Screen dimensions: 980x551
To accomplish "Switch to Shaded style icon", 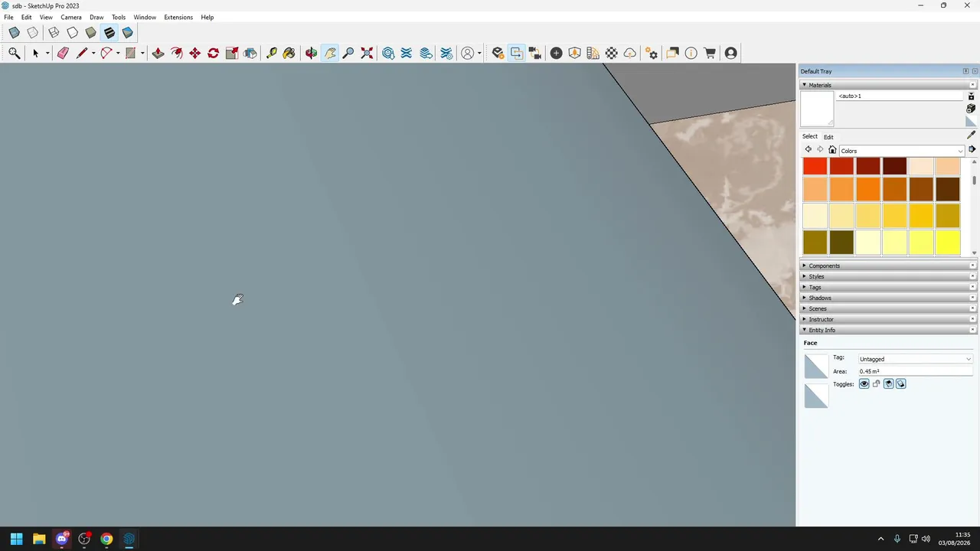I will [90, 33].
